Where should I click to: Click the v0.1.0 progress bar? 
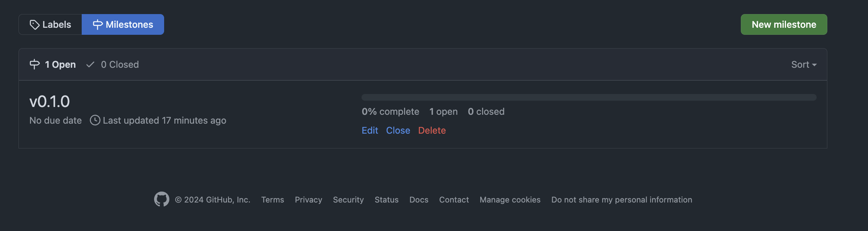(589, 97)
